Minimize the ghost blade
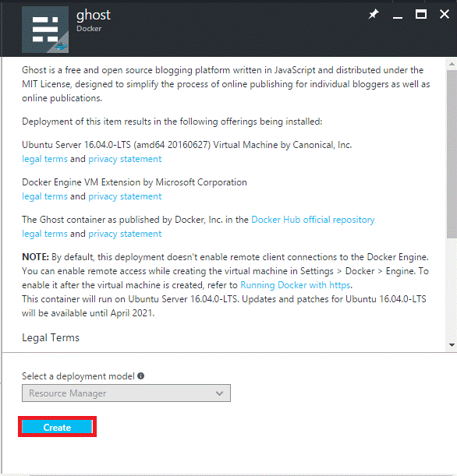The height and width of the screenshot is (476, 457). tap(398, 15)
